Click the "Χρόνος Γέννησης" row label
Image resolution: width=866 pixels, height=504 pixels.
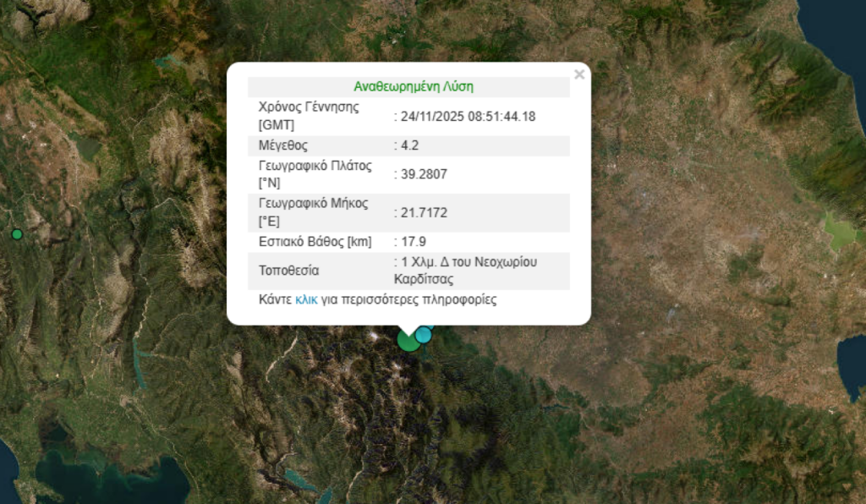(x=308, y=107)
